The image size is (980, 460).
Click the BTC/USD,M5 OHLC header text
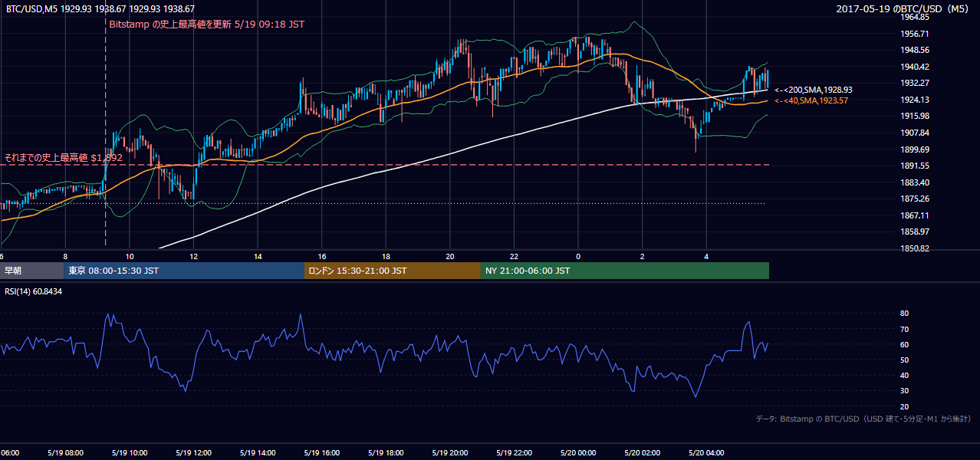100,9
